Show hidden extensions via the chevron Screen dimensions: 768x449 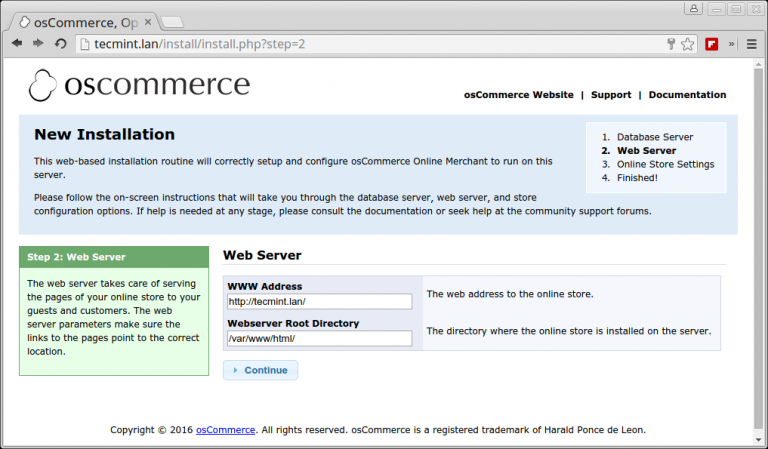[731, 44]
